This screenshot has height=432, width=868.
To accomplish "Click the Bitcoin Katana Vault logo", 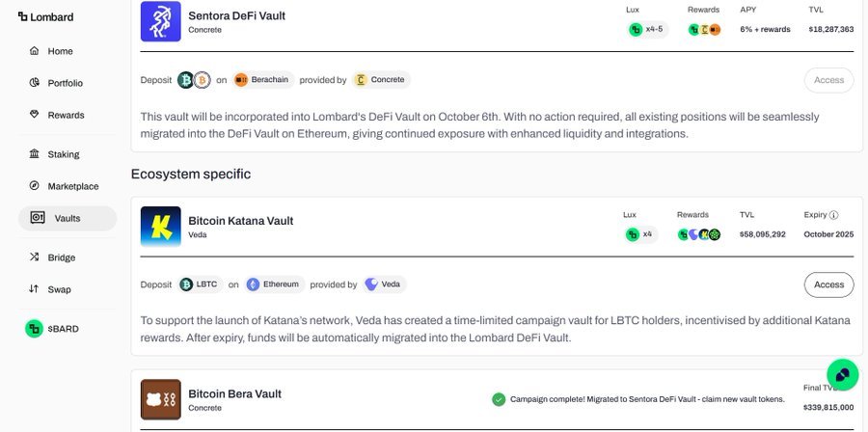I will coord(160,227).
